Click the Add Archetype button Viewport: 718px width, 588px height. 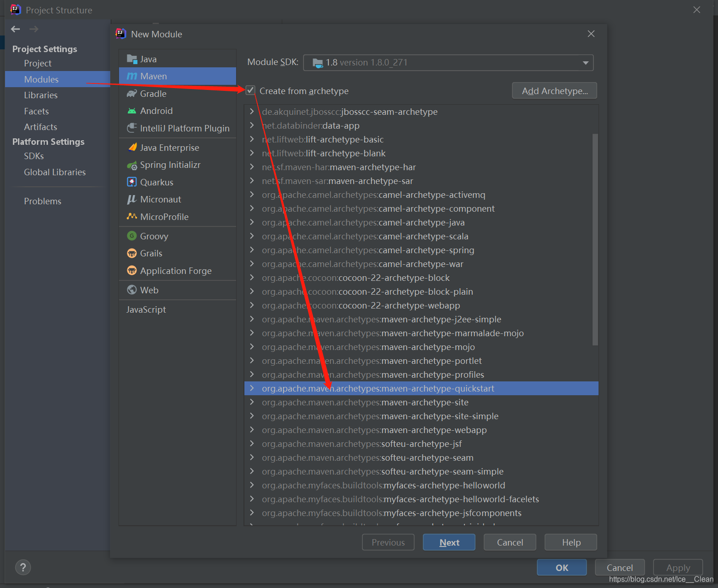pyautogui.click(x=554, y=90)
